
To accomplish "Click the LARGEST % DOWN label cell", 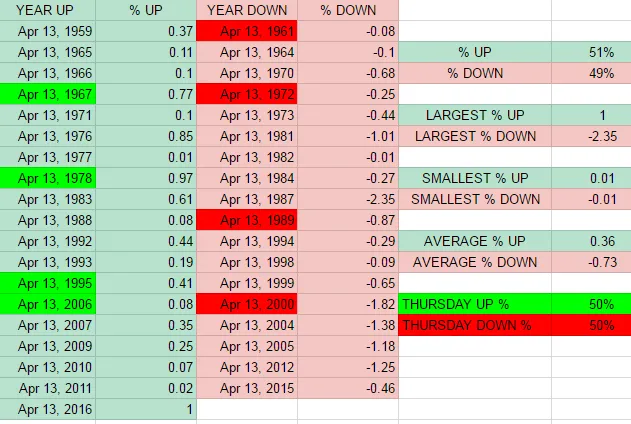I will (x=475, y=136).
